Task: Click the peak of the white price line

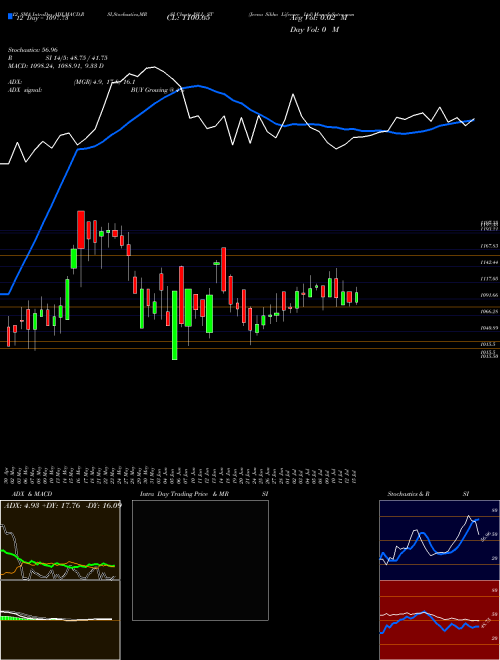Action: point(152,67)
